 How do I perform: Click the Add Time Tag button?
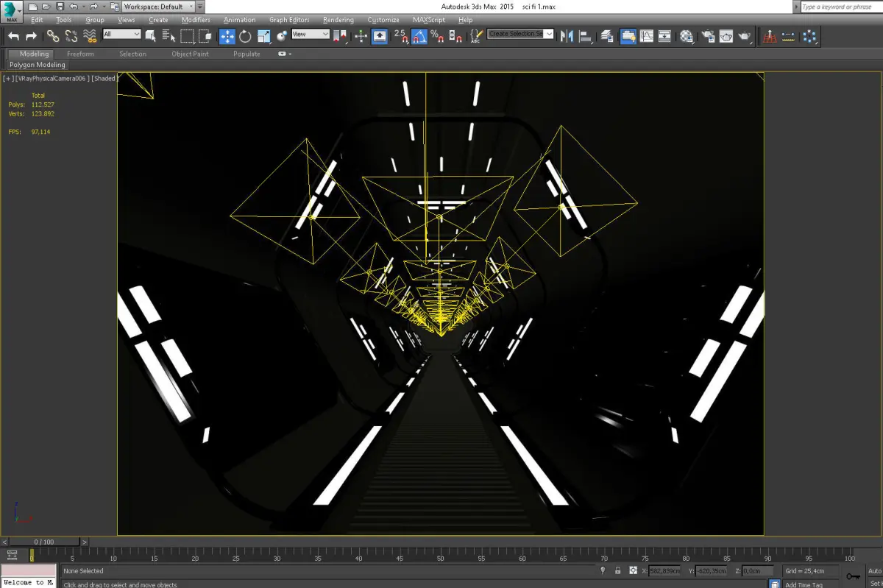(x=804, y=584)
